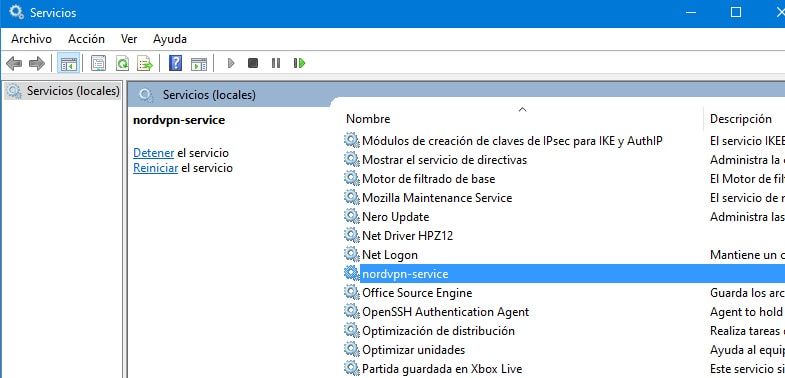This screenshot has height=378, width=785.
Task: Select the Optimizar unidades service
Action: click(414, 350)
